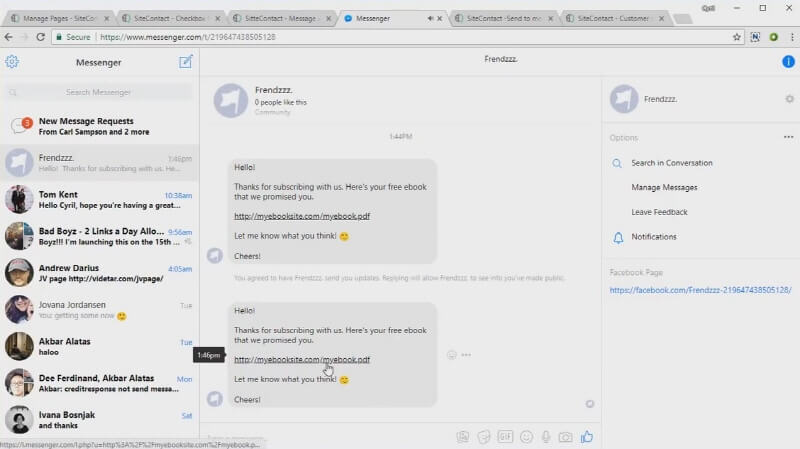Click sender avatar beside first message
800x449 pixels.
pyautogui.click(x=215, y=255)
